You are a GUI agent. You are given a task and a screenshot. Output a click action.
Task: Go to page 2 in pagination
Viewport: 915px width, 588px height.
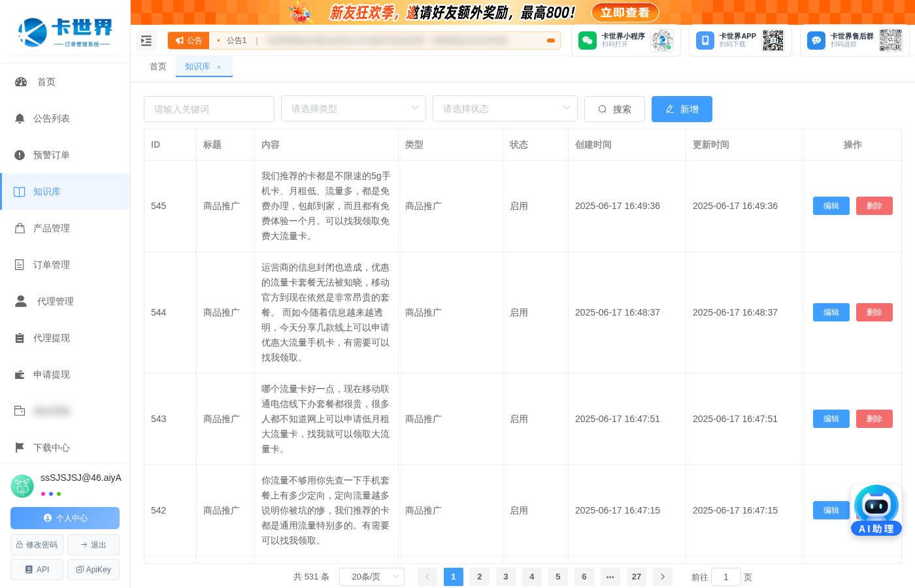tap(480, 577)
